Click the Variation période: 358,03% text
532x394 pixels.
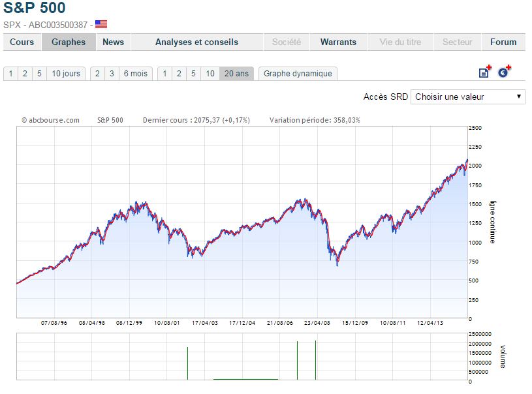tap(315, 120)
